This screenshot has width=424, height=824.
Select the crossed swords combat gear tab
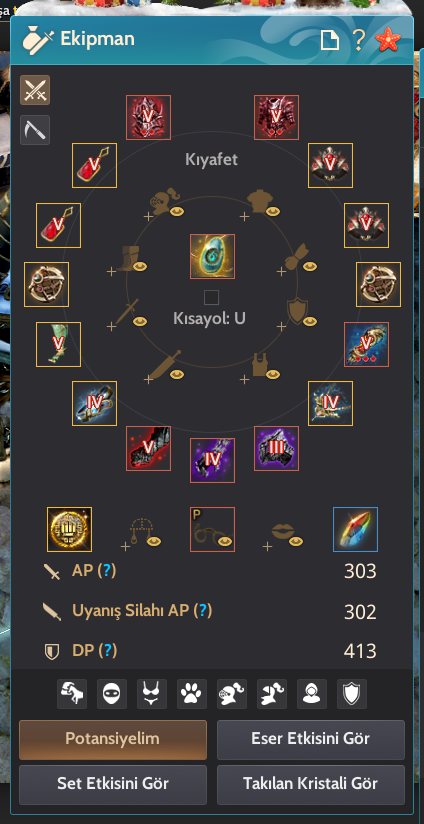click(x=35, y=90)
